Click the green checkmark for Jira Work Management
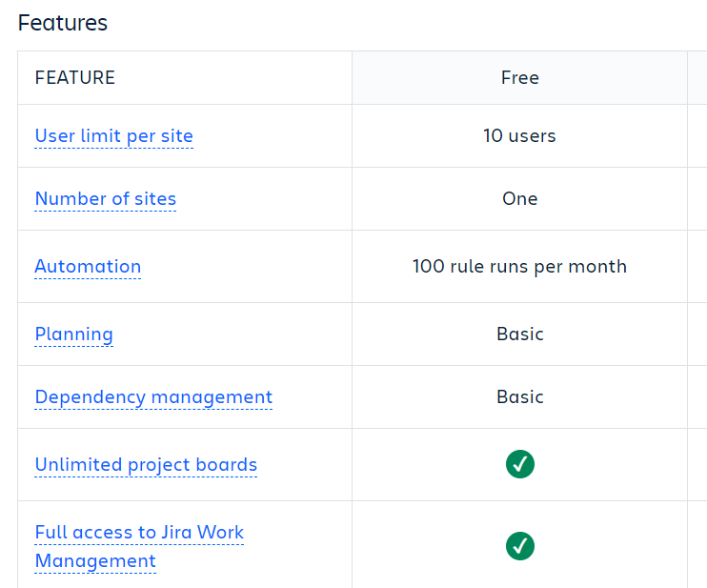707x588 pixels. pos(520,546)
